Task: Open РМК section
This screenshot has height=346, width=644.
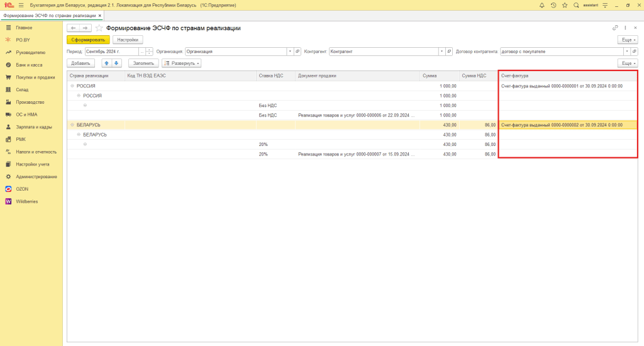Action: [x=21, y=139]
